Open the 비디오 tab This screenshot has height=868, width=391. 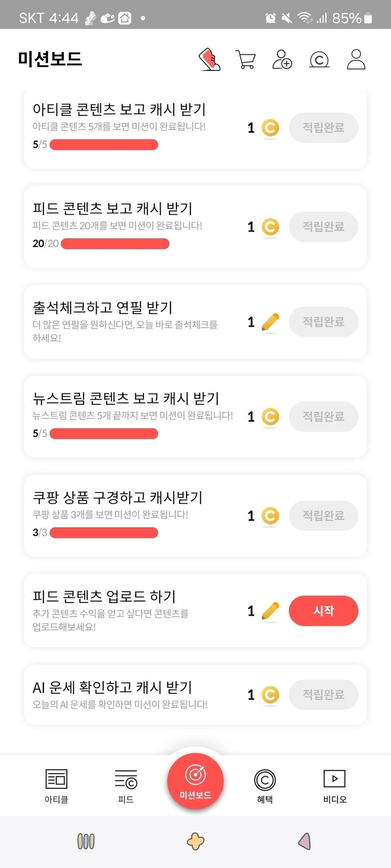click(334, 786)
